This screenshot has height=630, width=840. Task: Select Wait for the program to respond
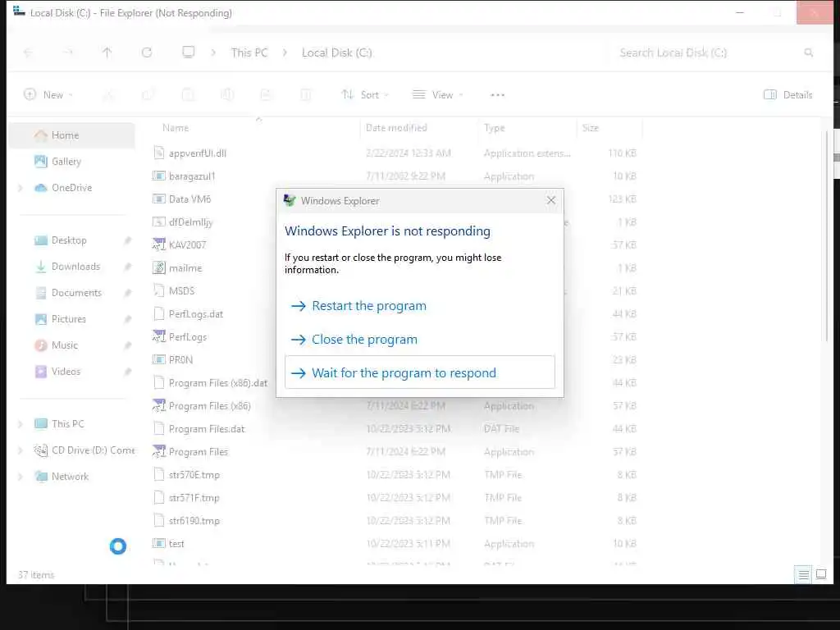pos(420,372)
